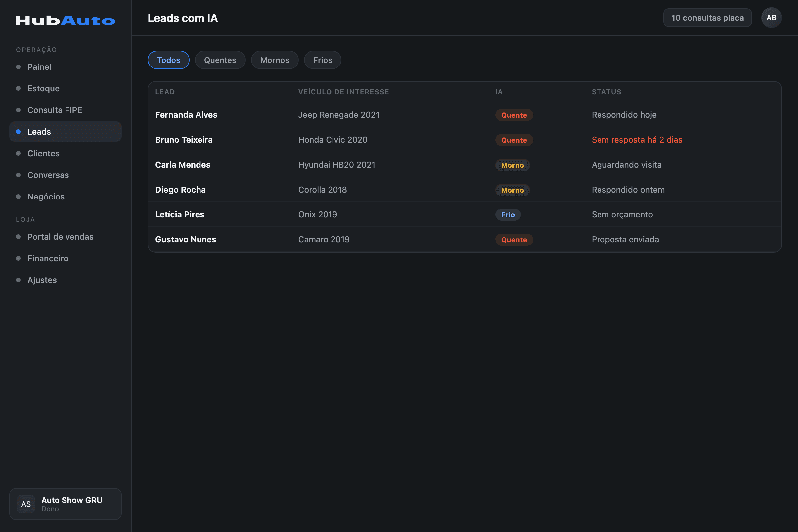Open Conversas section
798x532 pixels.
(x=66, y=175)
